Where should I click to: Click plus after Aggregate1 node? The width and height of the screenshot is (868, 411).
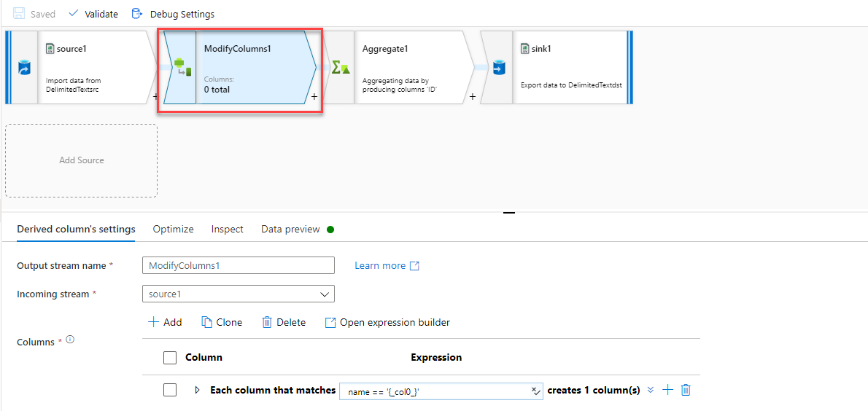click(x=473, y=96)
